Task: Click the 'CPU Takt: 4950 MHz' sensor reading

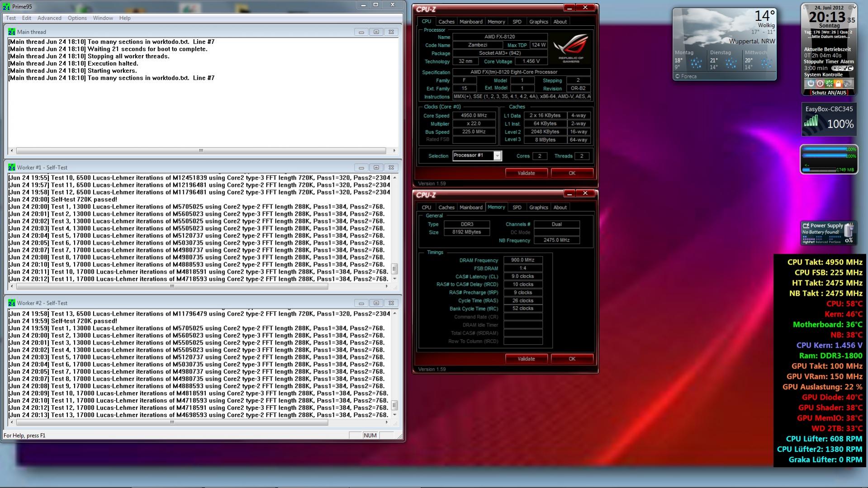Action: 825,262
